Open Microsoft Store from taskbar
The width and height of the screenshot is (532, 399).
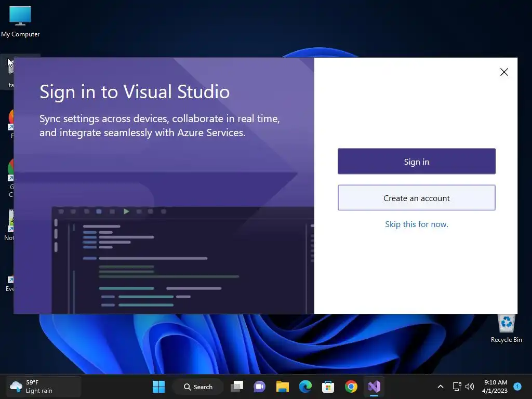[x=328, y=387]
